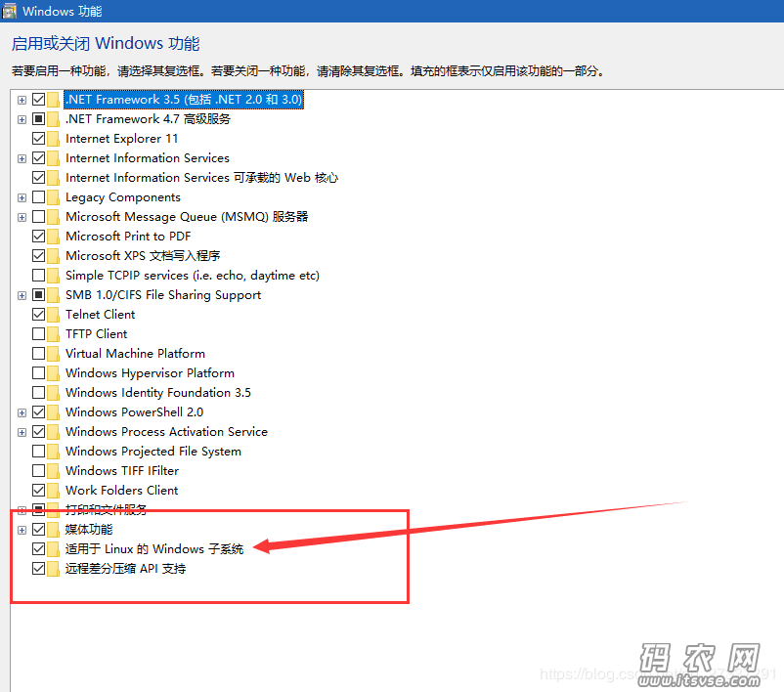This screenshot has height=692, width=784.
Task: Click folder icon beside Windows TIFF IFilter
Action: coord(54,470)
